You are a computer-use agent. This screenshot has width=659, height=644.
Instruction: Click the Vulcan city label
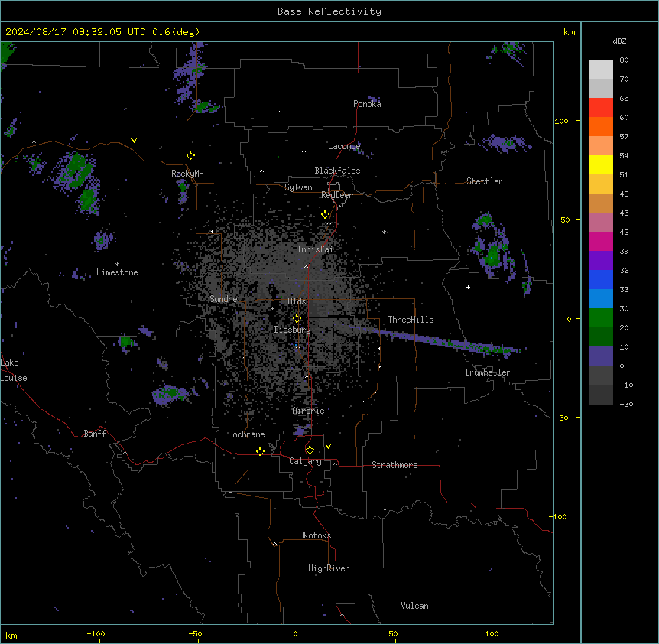(x=415, y=606)
